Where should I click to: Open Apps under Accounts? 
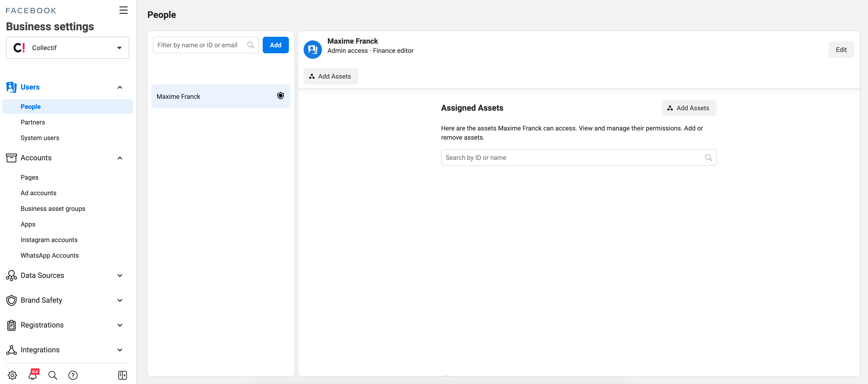click(28, 224)
